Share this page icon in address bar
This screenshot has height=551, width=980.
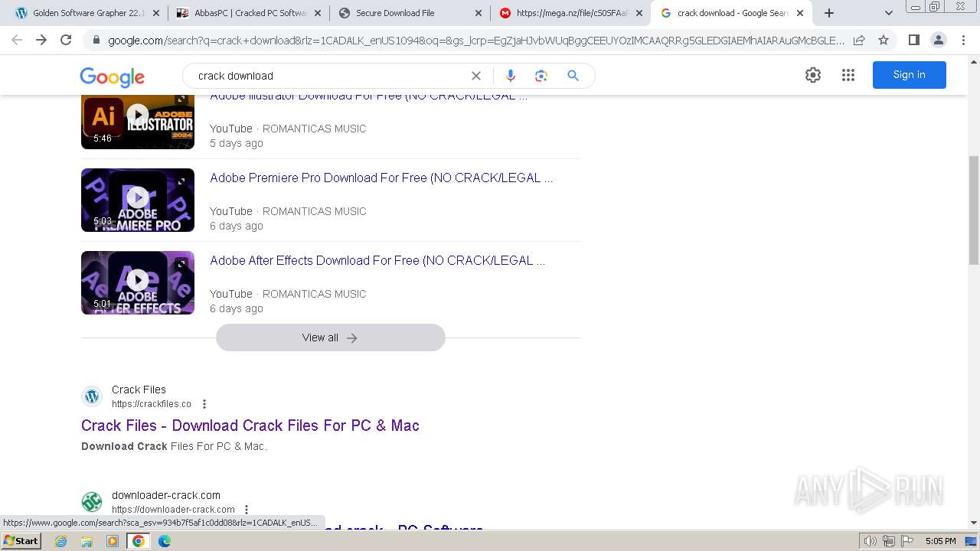[859, 40]
